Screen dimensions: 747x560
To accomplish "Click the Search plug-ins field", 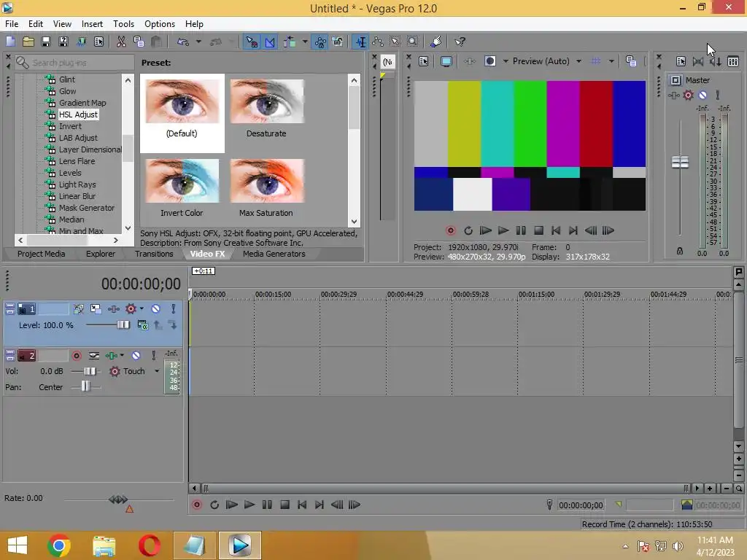I will click(x=75, y=63).
